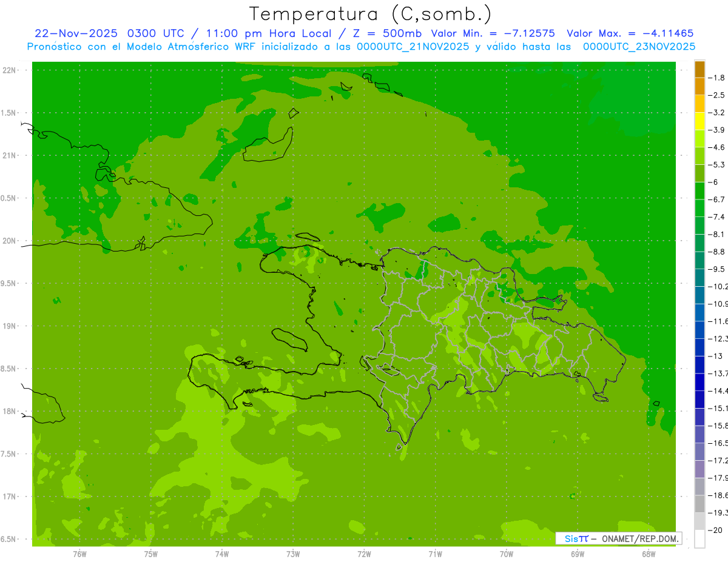This screenshot has width=728, height=562.
Task: Click the '-8.8' colorbar value
Action: 717,252
